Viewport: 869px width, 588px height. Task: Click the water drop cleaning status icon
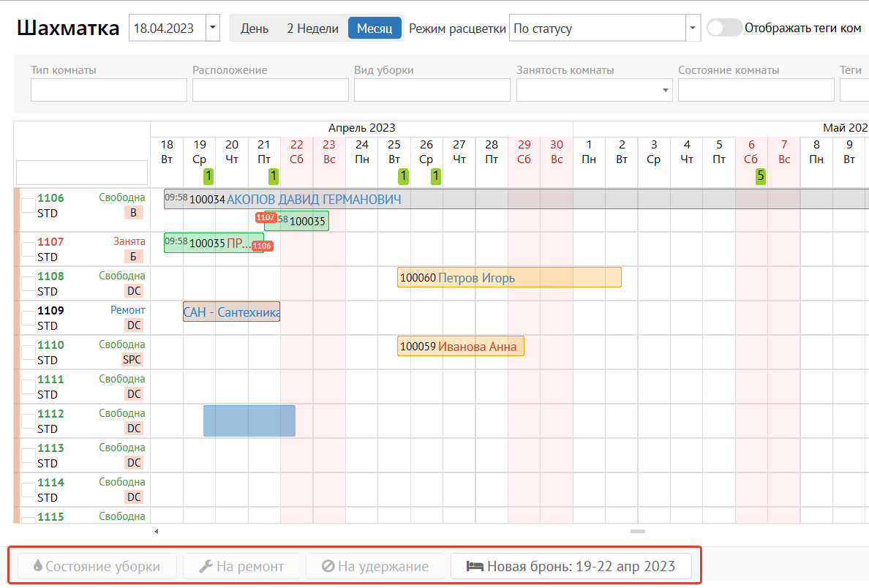(38, 566)
